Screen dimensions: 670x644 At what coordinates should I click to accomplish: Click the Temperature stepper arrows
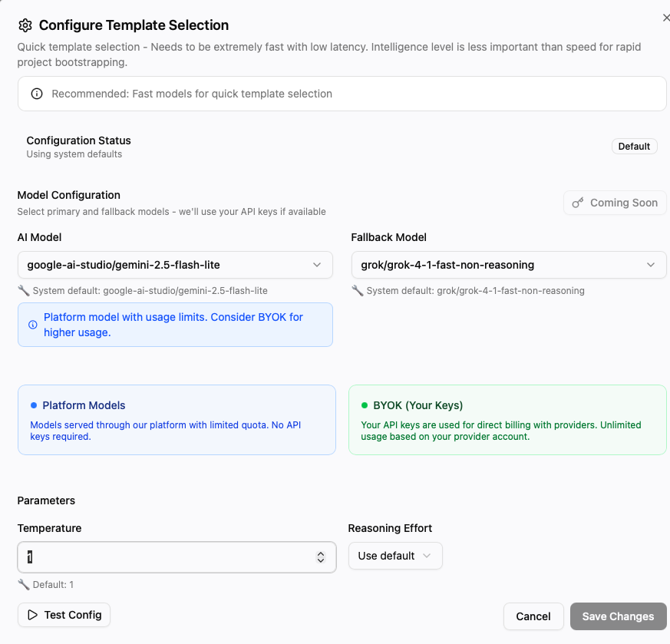[x=321, y=557]
